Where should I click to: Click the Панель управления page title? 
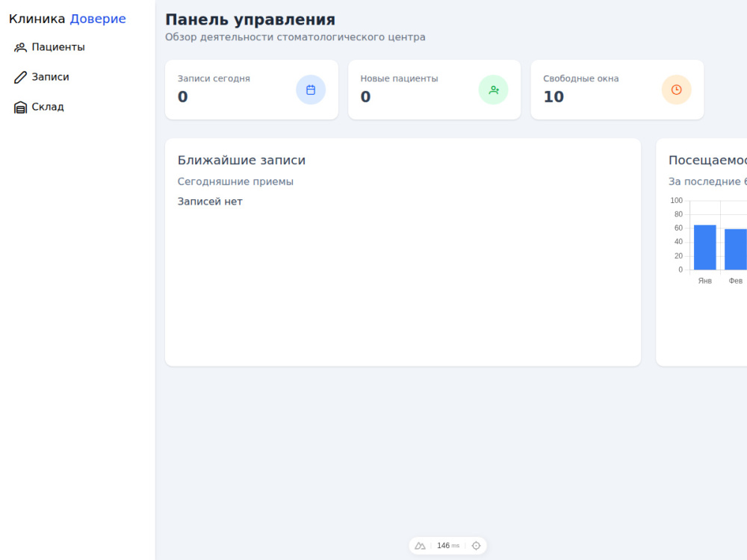coord(250,19)
